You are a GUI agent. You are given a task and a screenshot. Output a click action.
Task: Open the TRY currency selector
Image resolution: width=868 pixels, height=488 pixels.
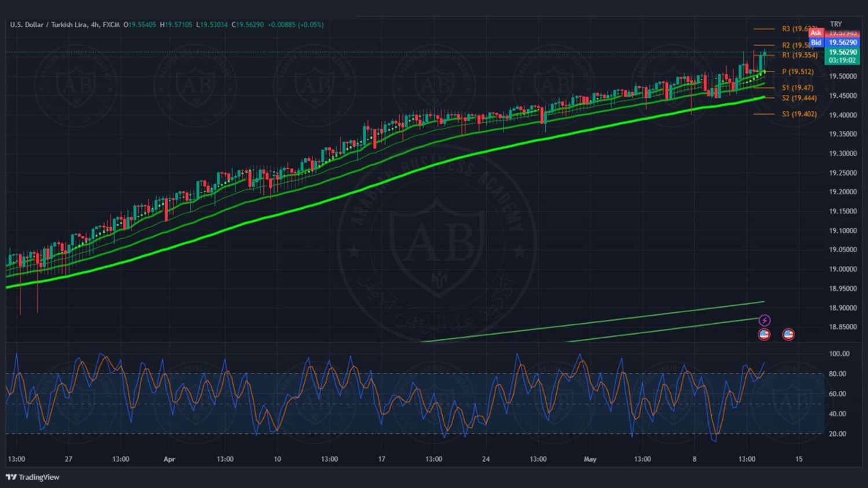[x=836, y=24]
